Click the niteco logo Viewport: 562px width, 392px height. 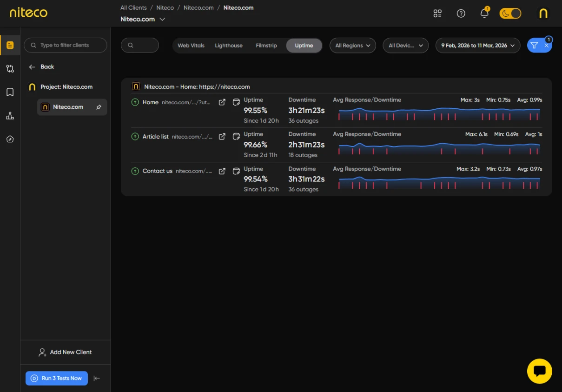click(x=28, y=13)
